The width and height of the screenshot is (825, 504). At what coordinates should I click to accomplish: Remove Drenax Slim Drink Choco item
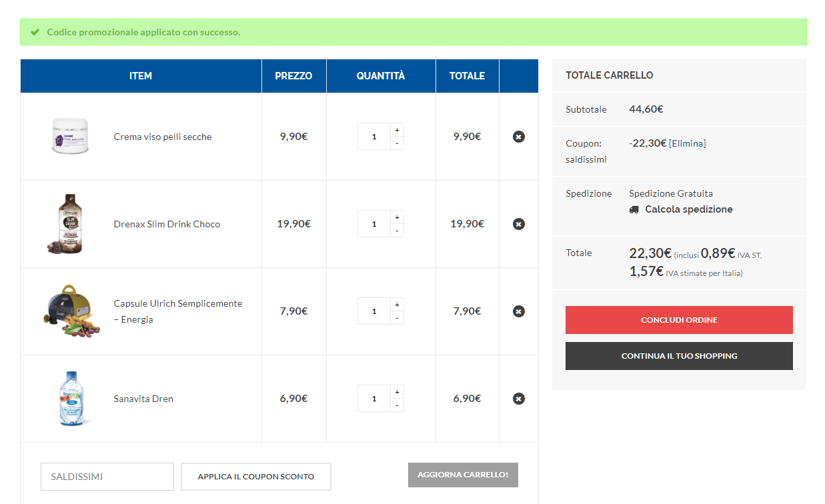(518, 224)
